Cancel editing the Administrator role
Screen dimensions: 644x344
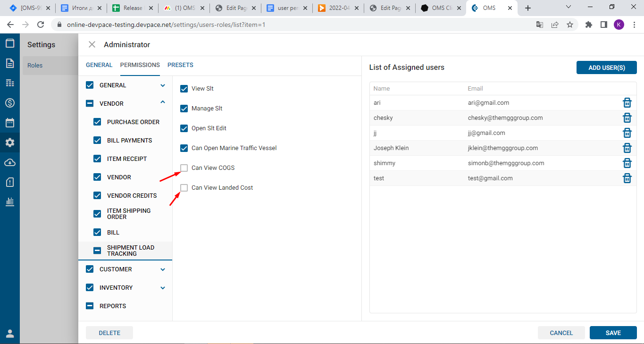coord(561,333)
